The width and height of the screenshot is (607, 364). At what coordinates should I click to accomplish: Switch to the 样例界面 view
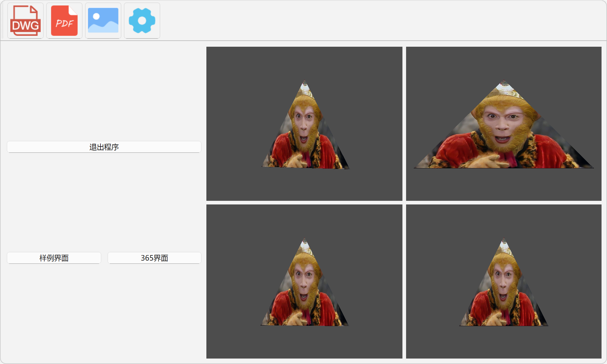pos(54,258)
